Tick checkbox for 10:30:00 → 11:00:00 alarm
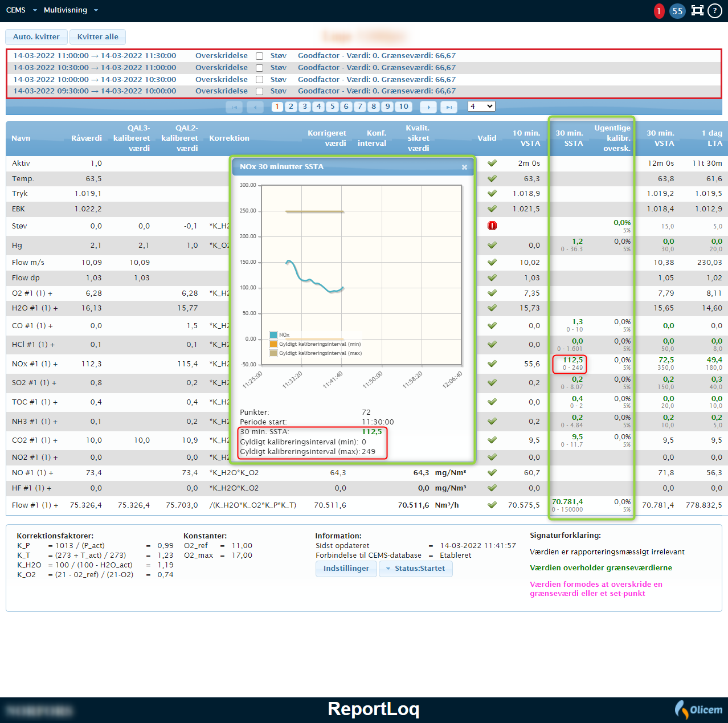Image resolution: width=728 pixels, height=723 pixels. click(259, 68)
